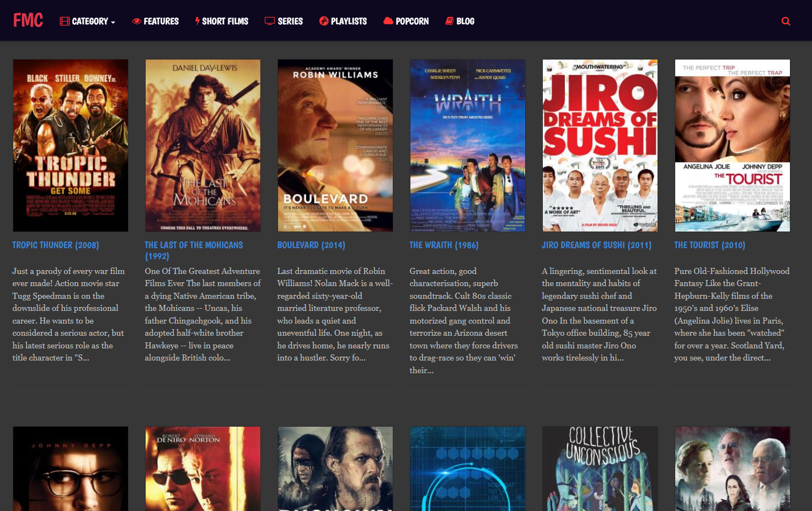Viewport: 812px width, 511px height.
Task: Open the Tropic Thunder (2008) title link
Action: 55,245
